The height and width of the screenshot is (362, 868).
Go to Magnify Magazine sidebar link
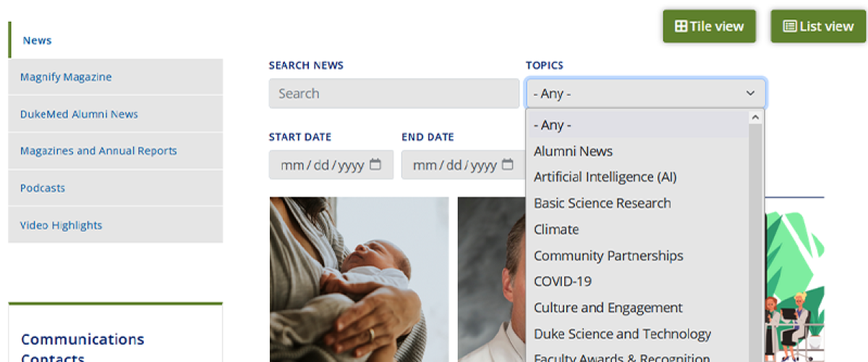[x=66, y=77]
